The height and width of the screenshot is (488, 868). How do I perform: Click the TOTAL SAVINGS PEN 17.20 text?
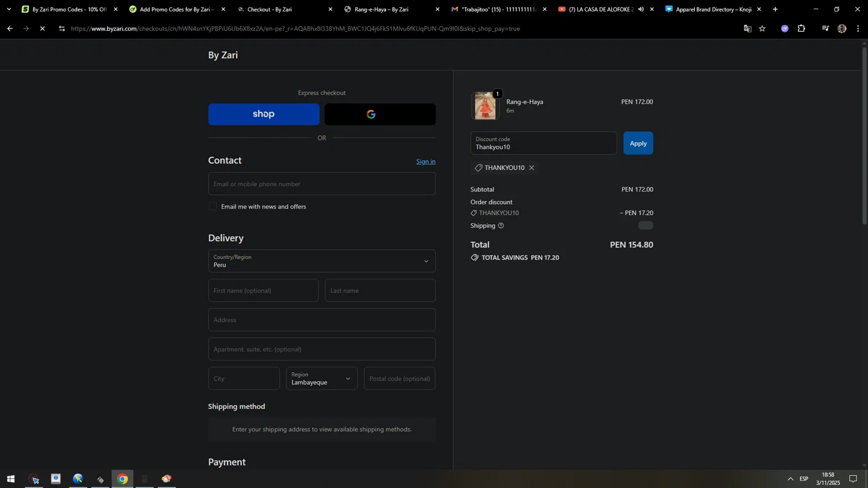(x=520, y=257)
